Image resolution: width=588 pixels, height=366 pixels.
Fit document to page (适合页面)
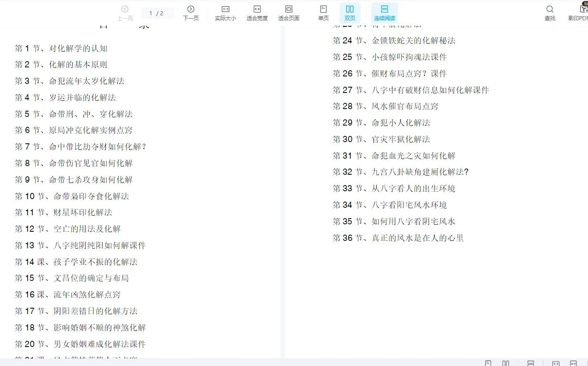coord(289,13)
